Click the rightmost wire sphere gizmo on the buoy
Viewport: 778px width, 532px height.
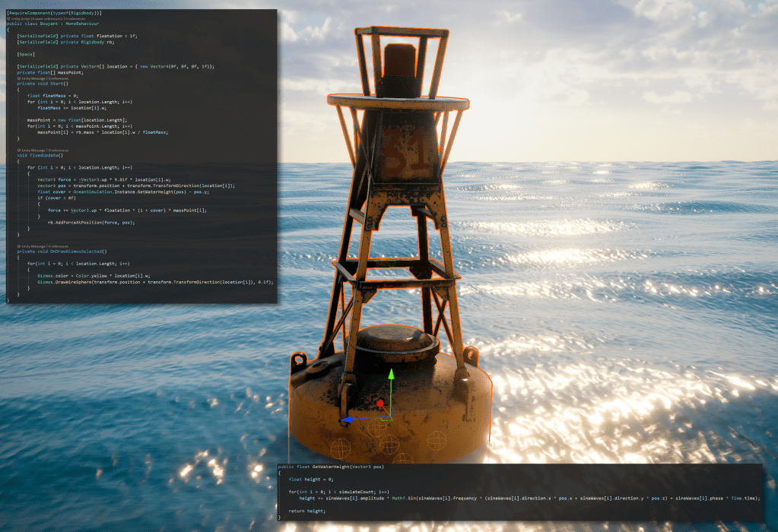click(x=435, y=440)
